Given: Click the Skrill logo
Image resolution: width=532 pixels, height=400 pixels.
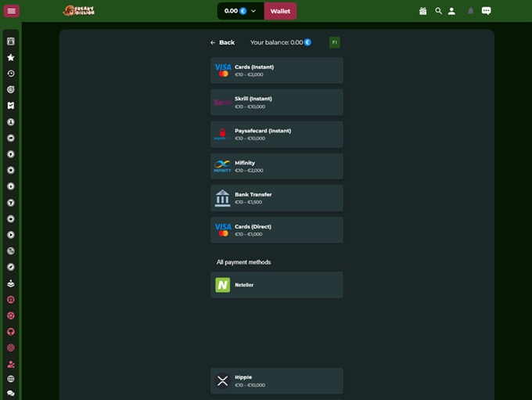Looking at the screenshot, I should (222, 103).
